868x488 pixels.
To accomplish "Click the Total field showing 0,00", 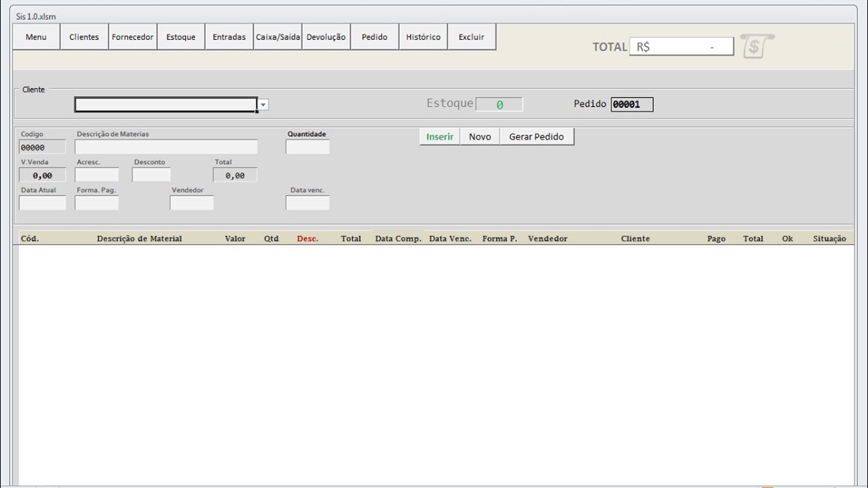I will pos(235,176).
